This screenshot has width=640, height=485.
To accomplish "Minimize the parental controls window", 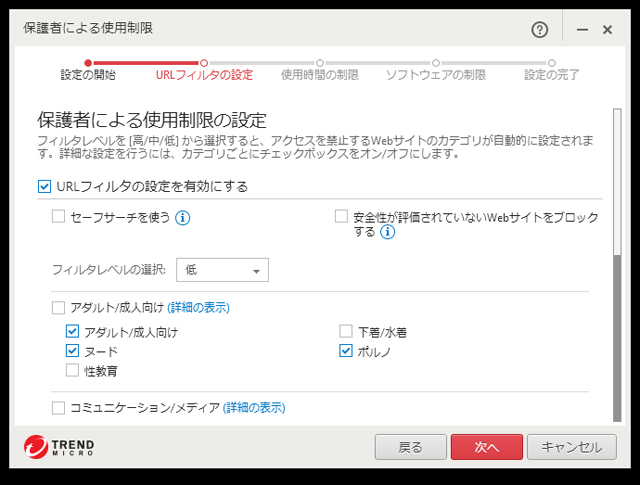I will pos(582,30).
